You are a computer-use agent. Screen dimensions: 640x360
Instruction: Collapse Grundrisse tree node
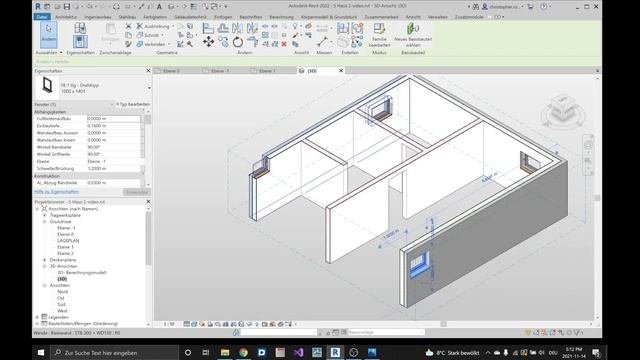click(44, 222)
